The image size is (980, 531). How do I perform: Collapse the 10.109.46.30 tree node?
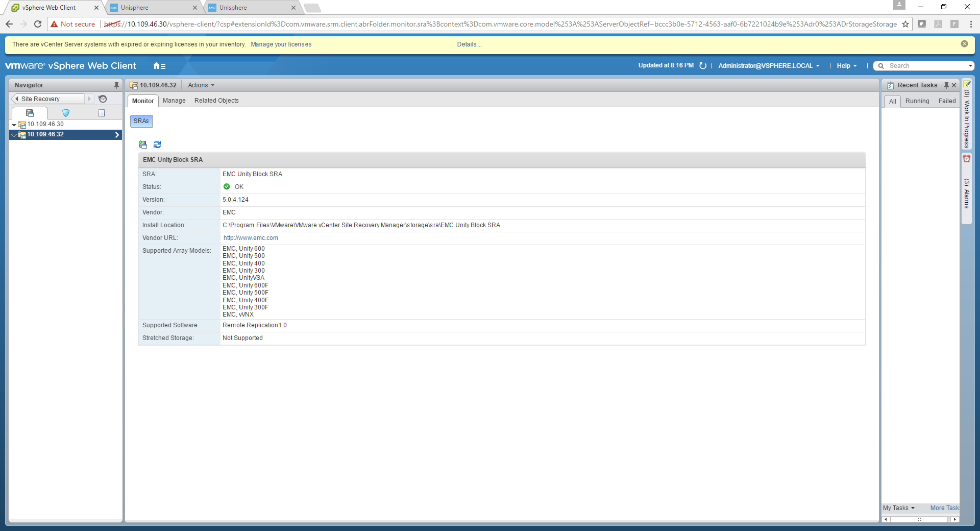14,125
